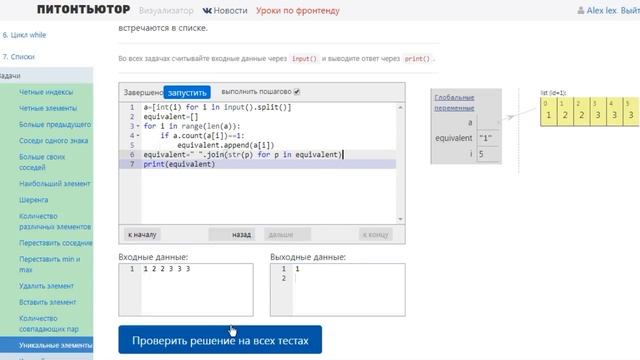Select Количество совпадающих пар task
Viewport: 640px width, 360px height.
pos(49,324)
